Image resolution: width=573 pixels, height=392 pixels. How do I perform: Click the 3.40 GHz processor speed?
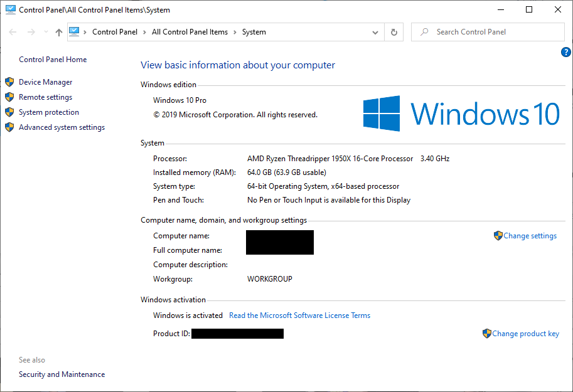[x=435, y=159]
